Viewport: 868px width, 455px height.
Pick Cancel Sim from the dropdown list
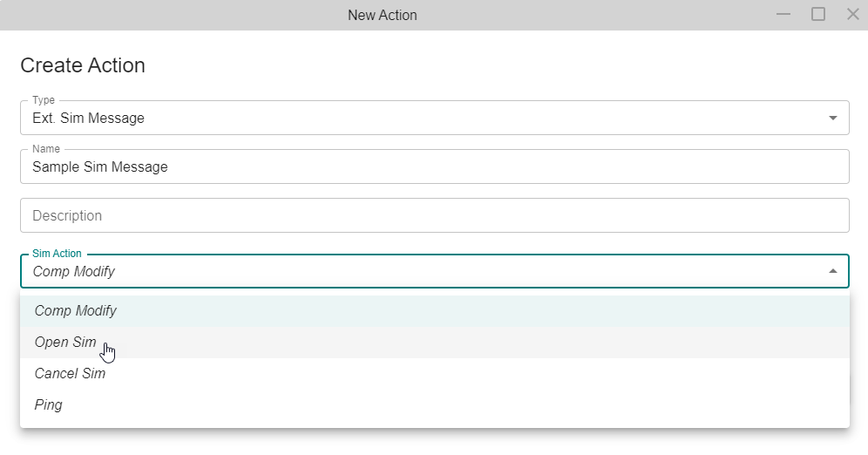coord(70,374)
